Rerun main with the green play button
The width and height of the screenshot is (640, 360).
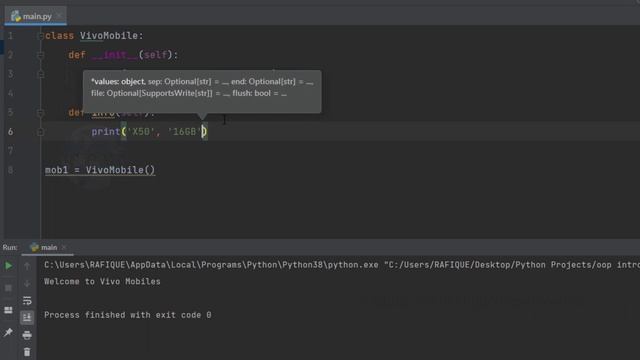click(8, 266)
